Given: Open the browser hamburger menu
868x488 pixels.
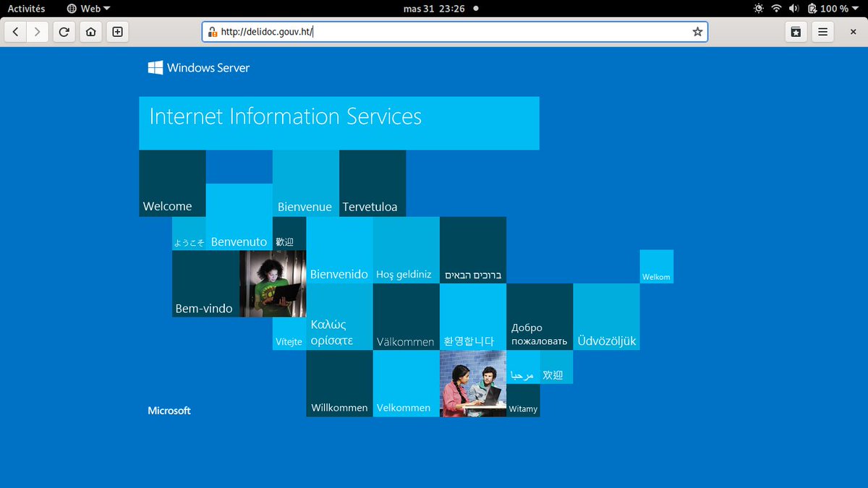Looking at the screenshot, I should (822, 32).
